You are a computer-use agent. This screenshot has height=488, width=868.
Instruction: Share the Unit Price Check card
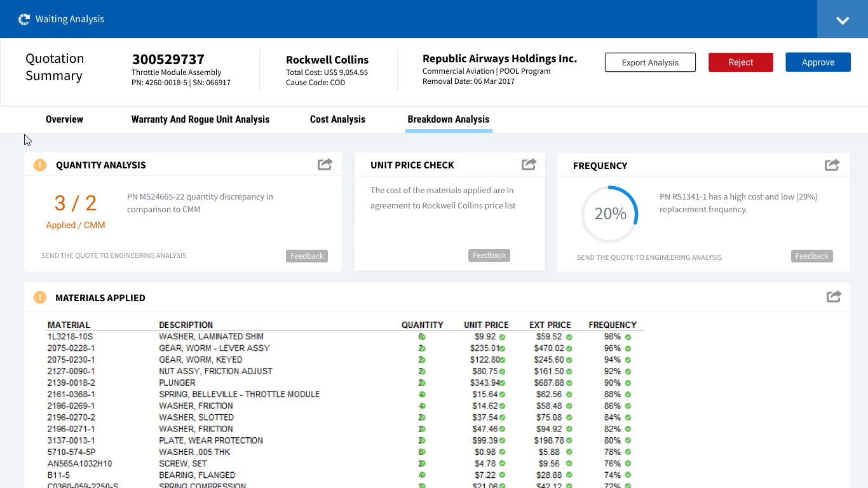tap(529, 165)
